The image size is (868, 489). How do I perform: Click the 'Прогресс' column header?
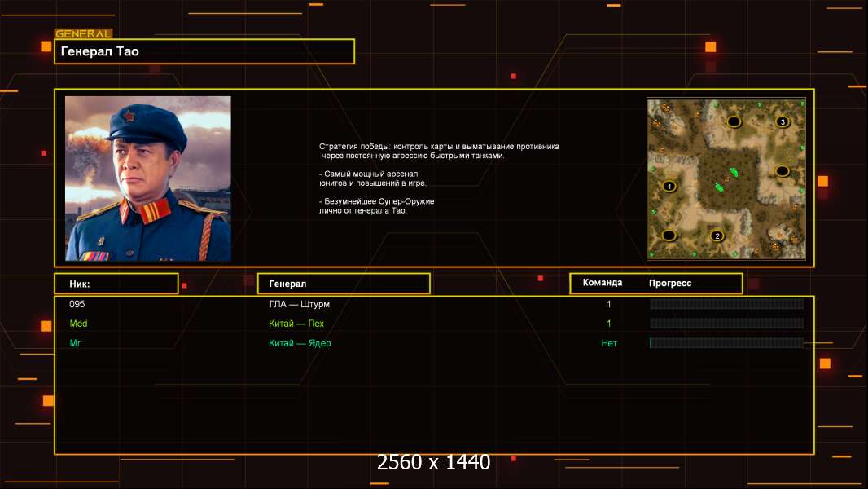tap(670, 283)
